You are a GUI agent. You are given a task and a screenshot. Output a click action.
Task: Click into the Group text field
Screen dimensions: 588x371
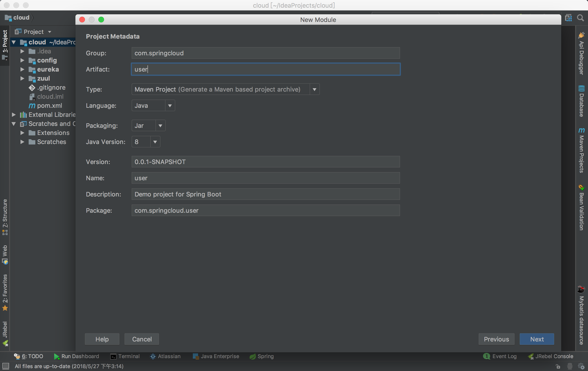[265, 53]
